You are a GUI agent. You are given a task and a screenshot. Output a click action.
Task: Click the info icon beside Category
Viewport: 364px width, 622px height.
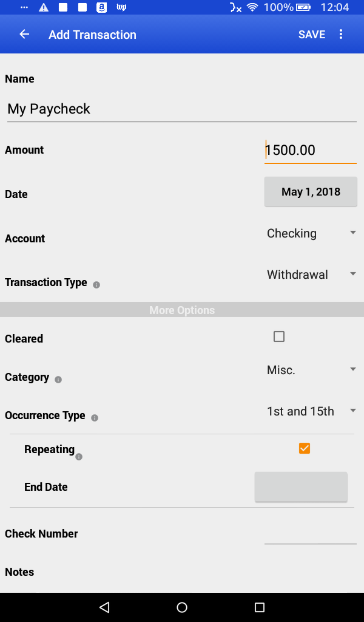(58, 380)
